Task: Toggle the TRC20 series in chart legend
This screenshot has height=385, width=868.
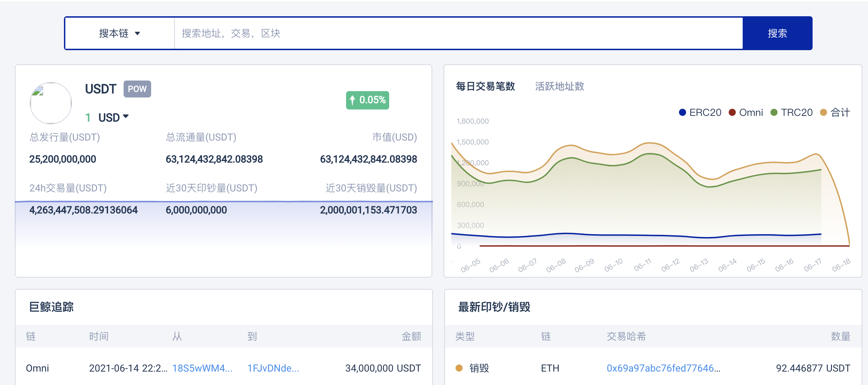Action: click(x=791, y=112)
